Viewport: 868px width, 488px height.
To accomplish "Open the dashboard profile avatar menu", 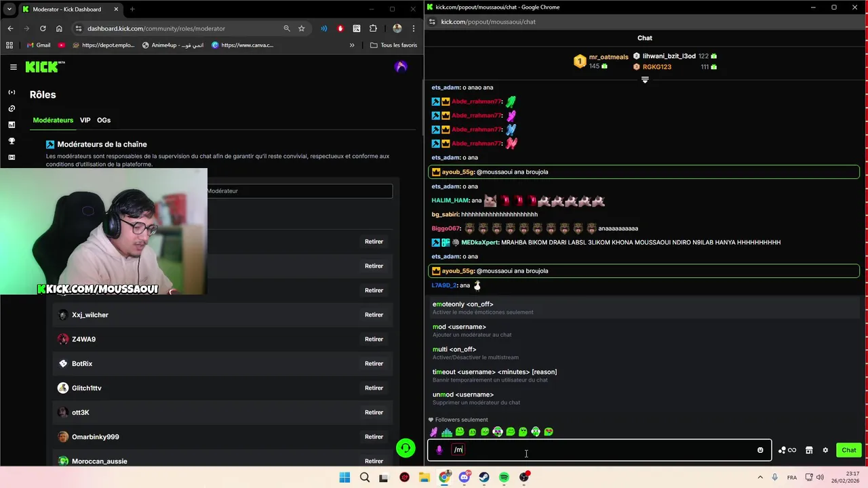I will click(x=401, y=66).
